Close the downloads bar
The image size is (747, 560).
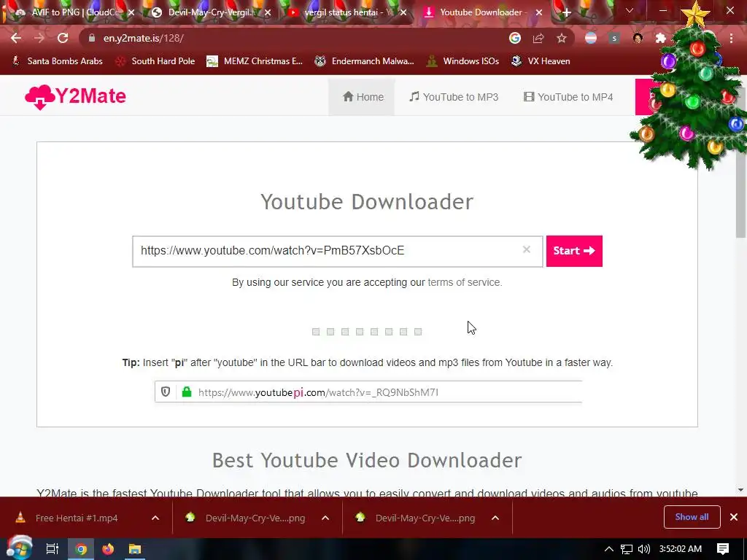point(734,517)
